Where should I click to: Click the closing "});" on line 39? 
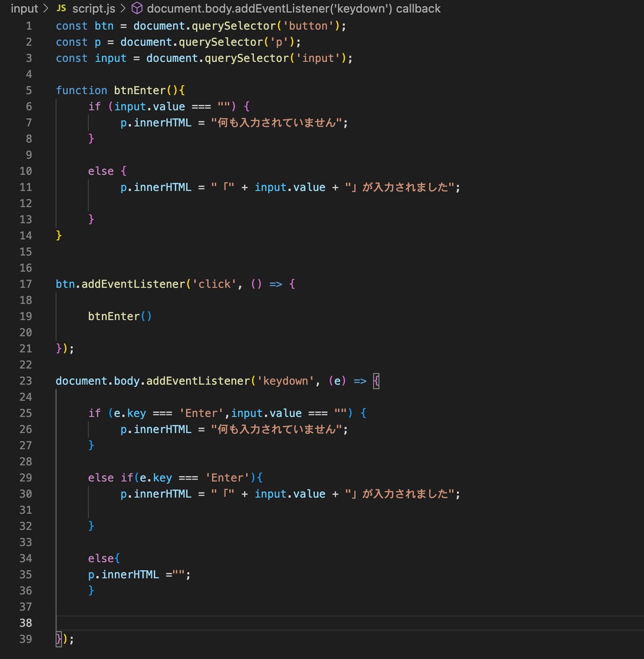coord(65,639)
